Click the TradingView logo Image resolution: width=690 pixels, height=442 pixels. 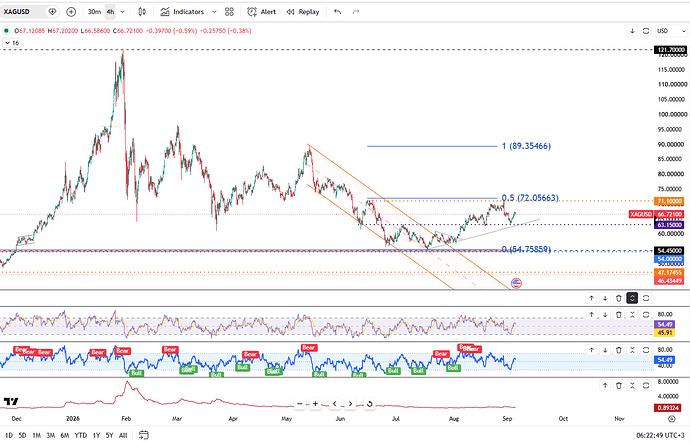[x=11, y=401]
